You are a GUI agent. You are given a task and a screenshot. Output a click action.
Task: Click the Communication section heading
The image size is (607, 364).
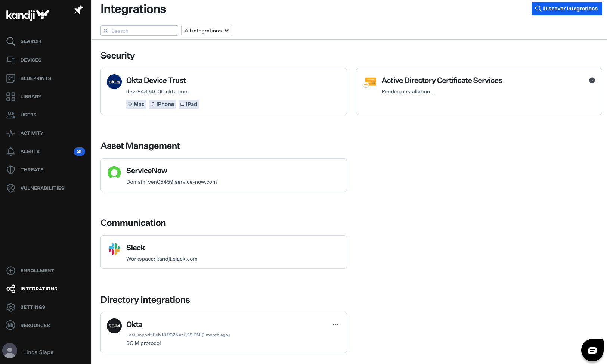point(133,223)
